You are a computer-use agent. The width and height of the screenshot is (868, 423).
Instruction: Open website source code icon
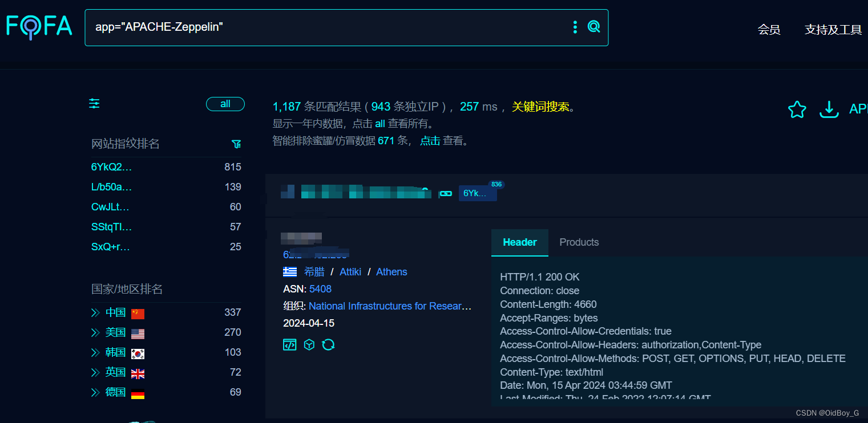click(x=290, y=345)
